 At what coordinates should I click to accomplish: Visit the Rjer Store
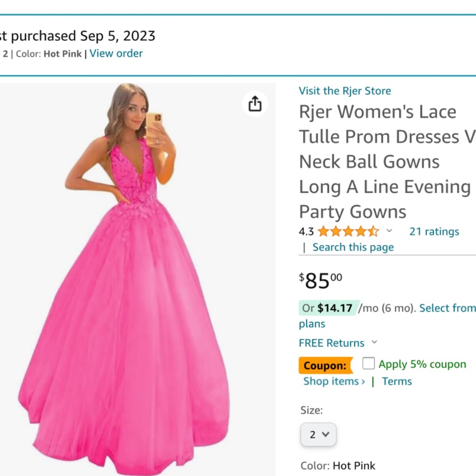[x=344, y=90]
